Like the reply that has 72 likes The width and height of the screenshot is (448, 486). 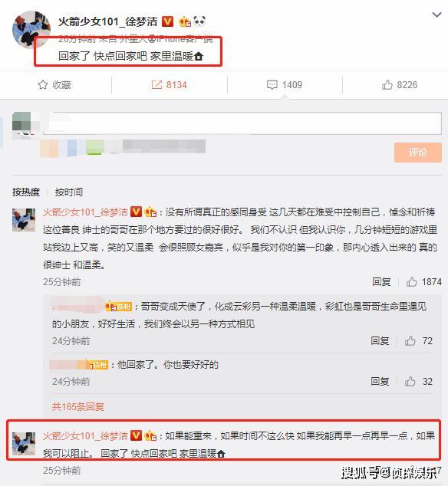click(410, 340)
